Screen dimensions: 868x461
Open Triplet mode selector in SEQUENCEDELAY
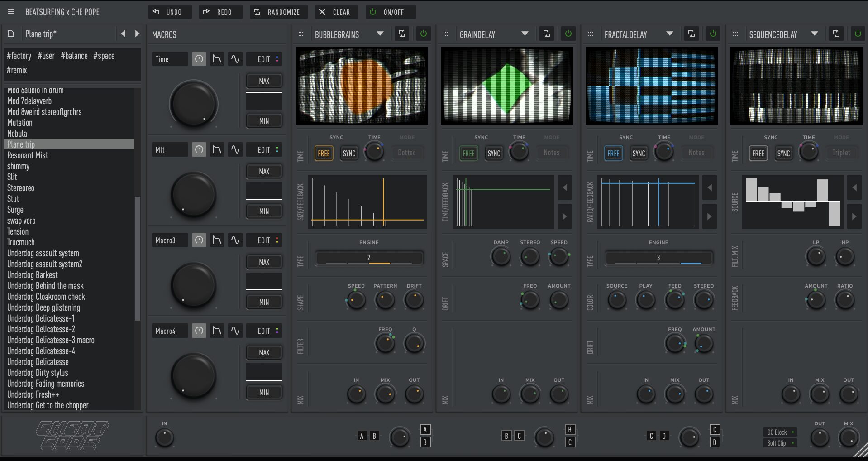[x=841, y=153]
